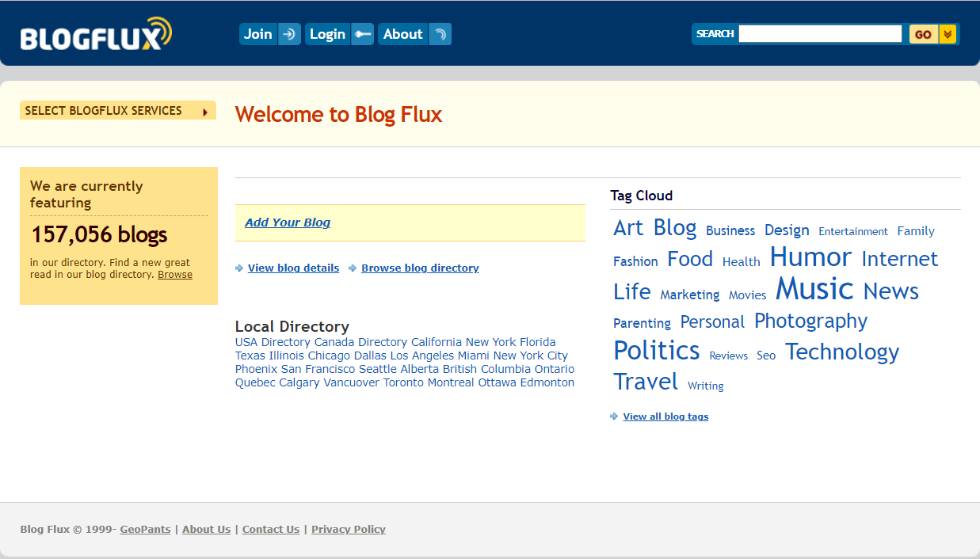Select the Movies tag

pyautogui.click(x=748, y=295)
